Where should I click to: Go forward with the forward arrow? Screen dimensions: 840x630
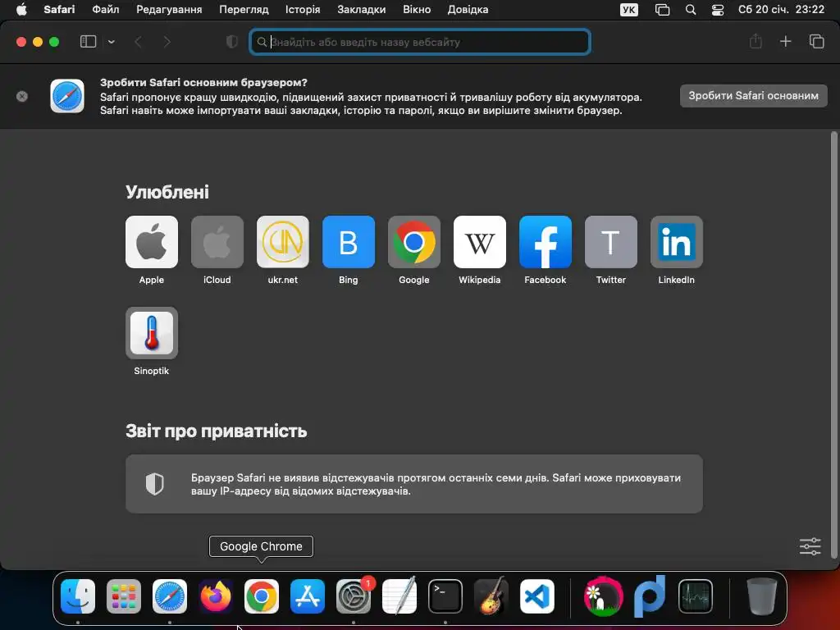[167, 42]
